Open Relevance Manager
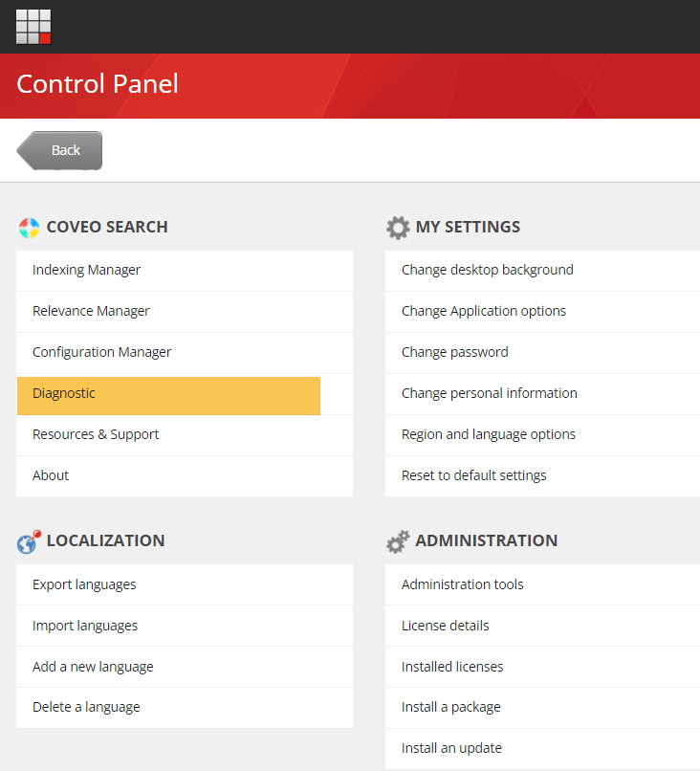This screenshot has width=700, height=771. (x=91, y=311)
